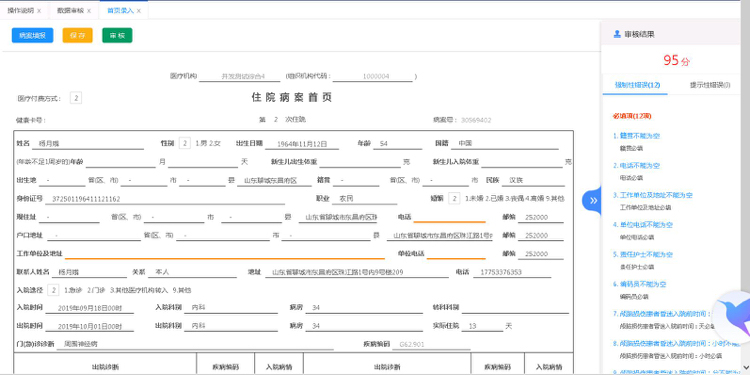Click the 入院途径 code box
Screen dimensions: 750x375
(x=54, y=290)
